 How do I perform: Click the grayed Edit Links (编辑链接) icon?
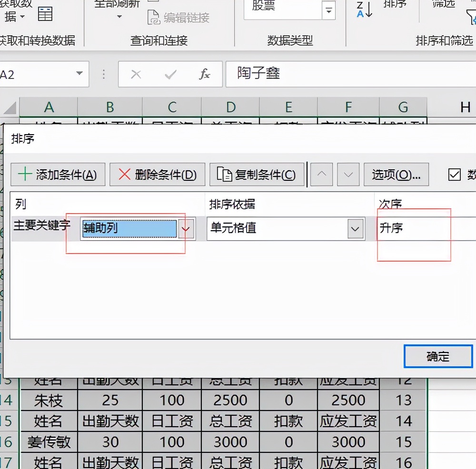154,17
